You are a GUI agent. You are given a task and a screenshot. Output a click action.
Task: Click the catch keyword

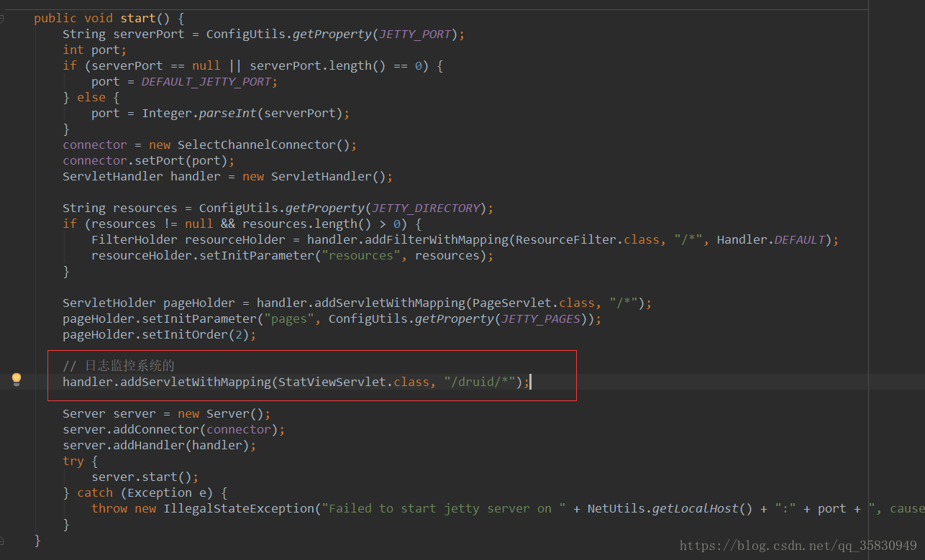95,492
